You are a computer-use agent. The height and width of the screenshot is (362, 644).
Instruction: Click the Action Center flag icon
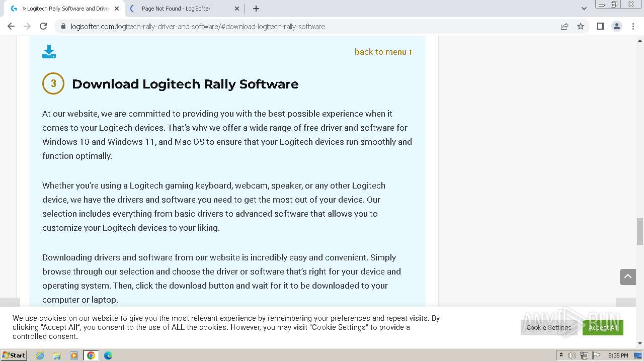tap(595, 355)
